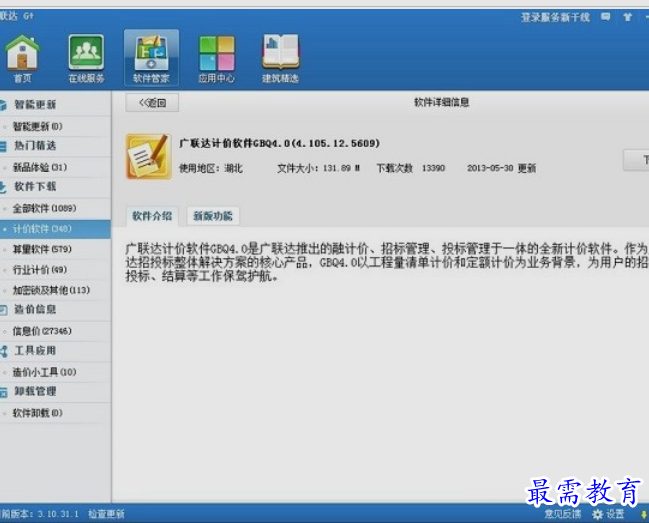Click the skin shirt icon in title bar
Screen dimensions: 649x523
[x=627, y=17]
